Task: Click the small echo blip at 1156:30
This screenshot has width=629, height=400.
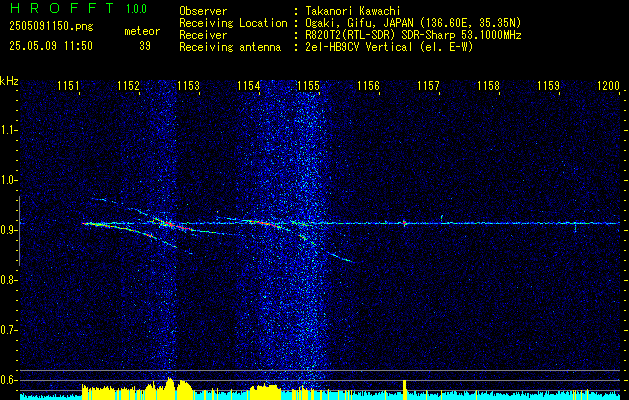Action: (x=404, y=223)
